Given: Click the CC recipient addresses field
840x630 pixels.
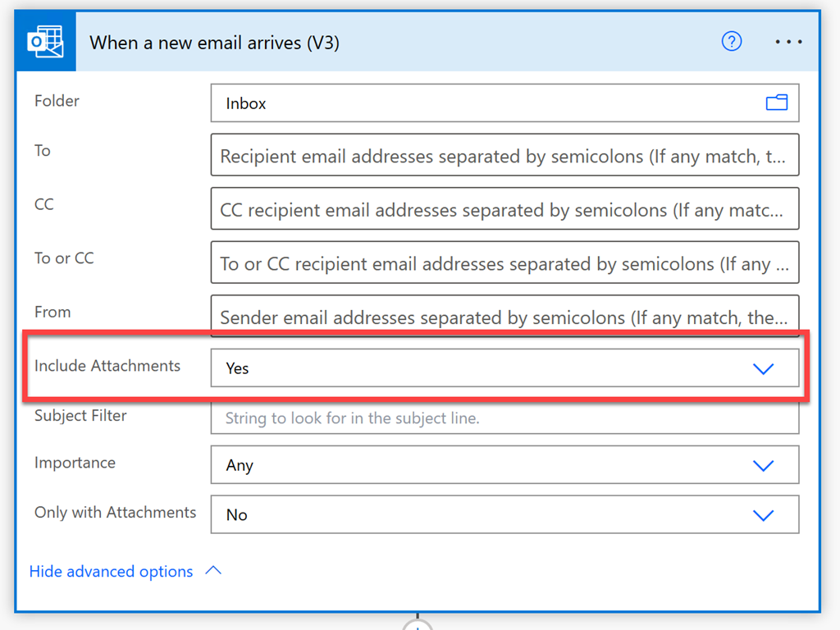Looking at the screenshot, I should (x=504, y=209).
